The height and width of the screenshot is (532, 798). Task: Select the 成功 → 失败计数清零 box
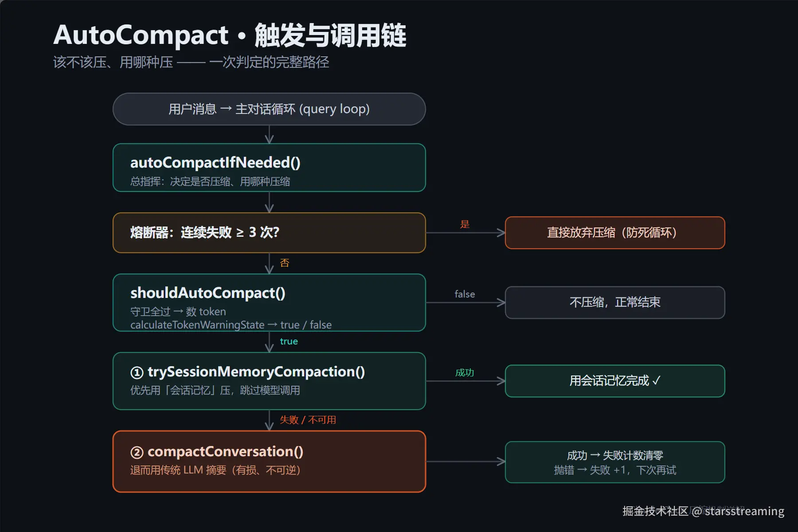coord(615,462)
